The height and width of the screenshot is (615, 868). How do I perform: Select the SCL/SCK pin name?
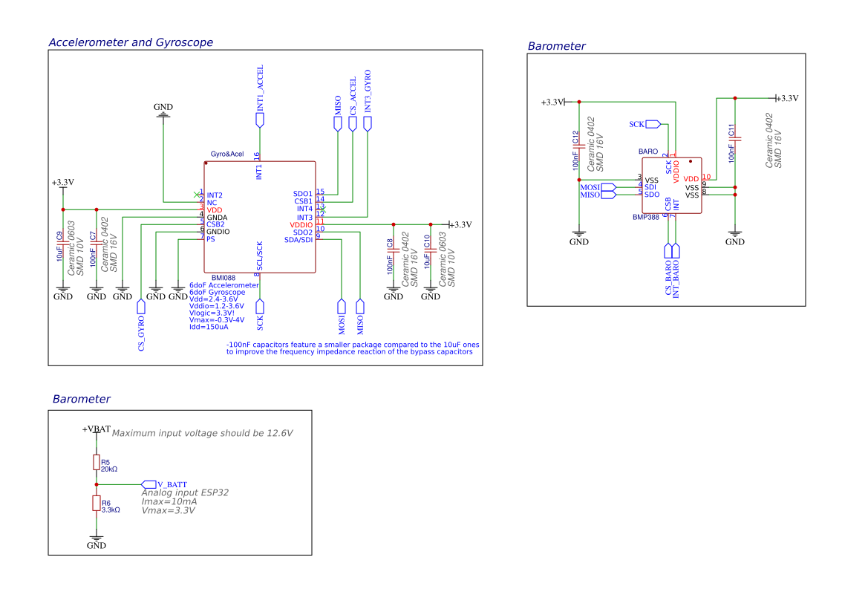click(x=260, y=256)
